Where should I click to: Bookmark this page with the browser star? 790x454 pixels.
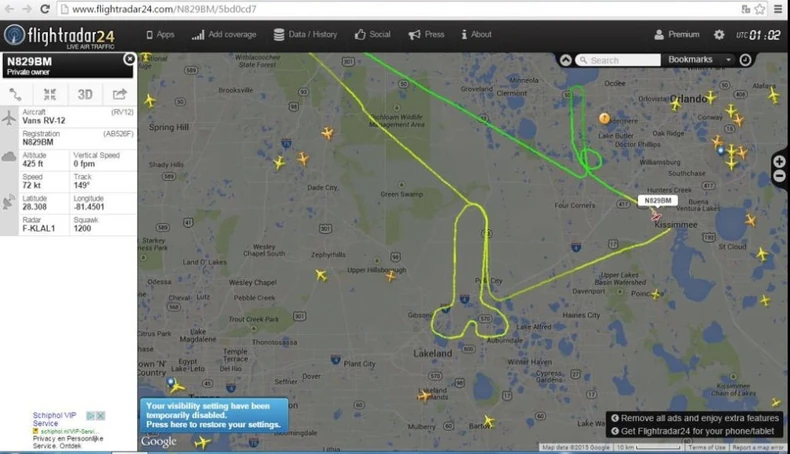pyautogui.click(x=760, y=9)
